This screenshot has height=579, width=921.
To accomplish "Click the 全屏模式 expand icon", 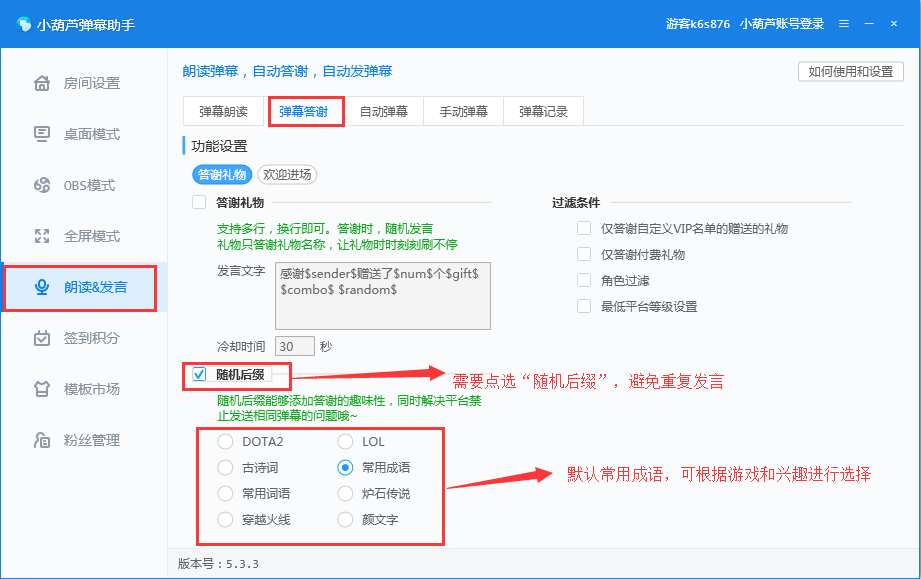I will 42,236.
